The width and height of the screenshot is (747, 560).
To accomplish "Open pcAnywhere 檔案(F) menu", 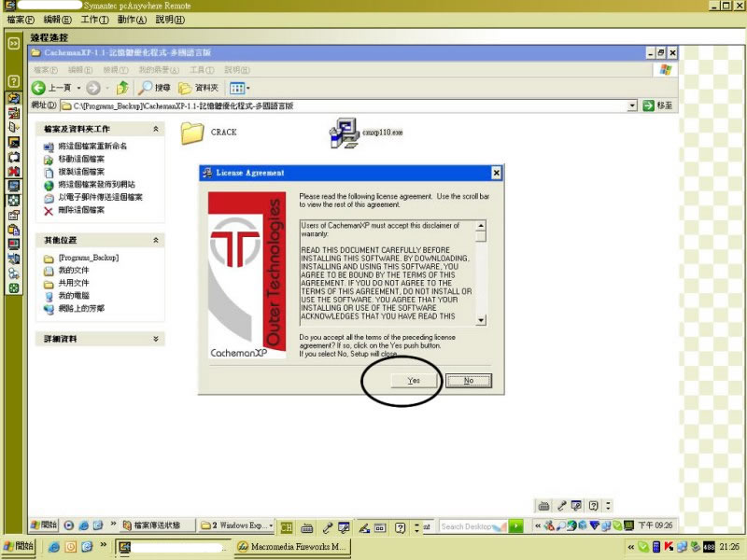I will tap(21, 20).
